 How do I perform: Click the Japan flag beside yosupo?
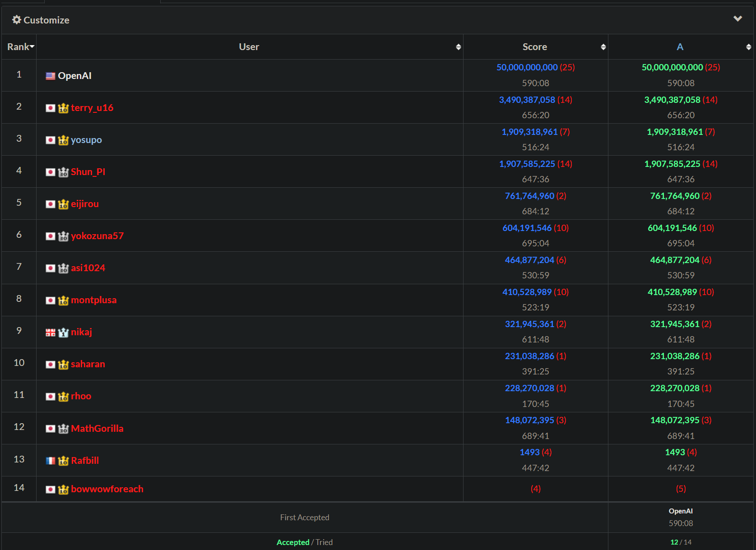(51, 140)
